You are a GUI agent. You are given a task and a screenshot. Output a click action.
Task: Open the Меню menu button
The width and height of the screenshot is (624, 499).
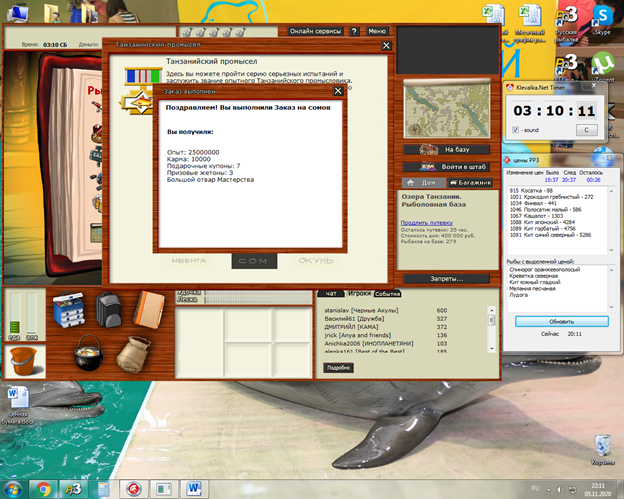tap(376, 31)
